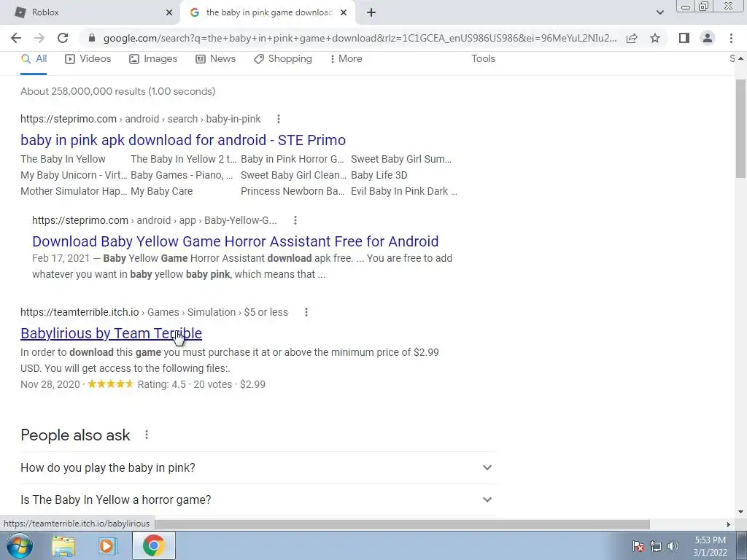
Task: Select the Google search results tab
Action: click(x=268, y=12)
